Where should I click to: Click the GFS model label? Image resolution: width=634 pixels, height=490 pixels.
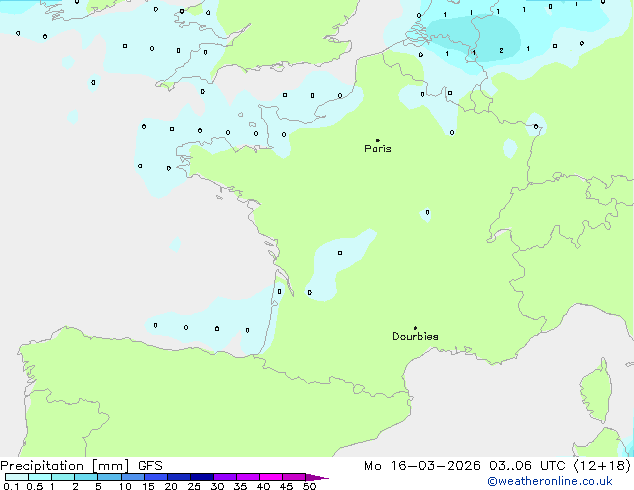tap(150, 466)
